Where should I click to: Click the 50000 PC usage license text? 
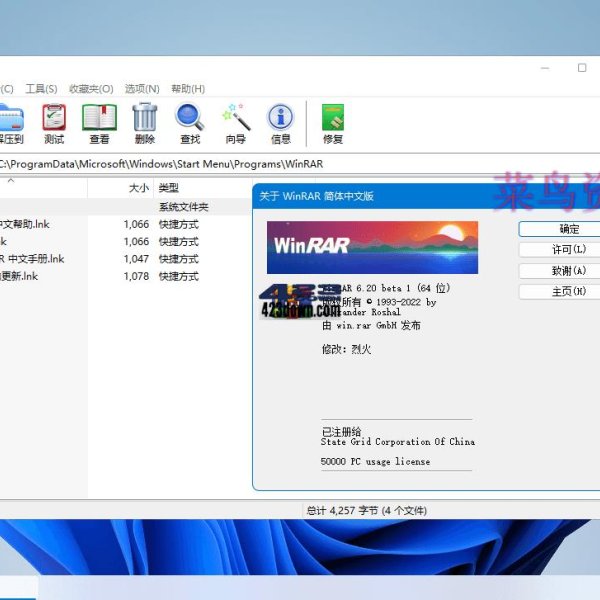pyautogui.click(x=375, y=461)
